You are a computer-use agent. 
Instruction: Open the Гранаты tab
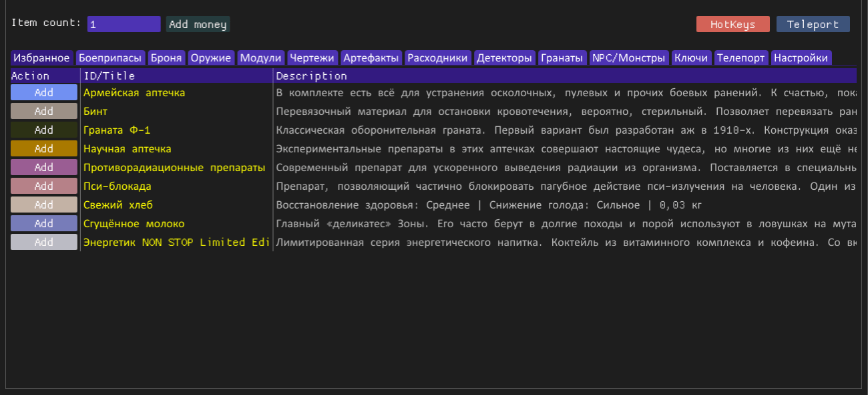point(563,58)
